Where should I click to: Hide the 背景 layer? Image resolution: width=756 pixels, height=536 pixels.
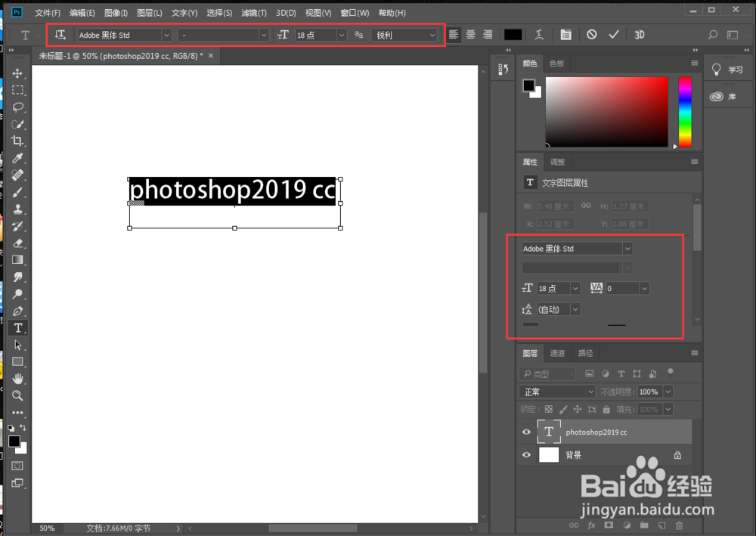click(526, 454)
